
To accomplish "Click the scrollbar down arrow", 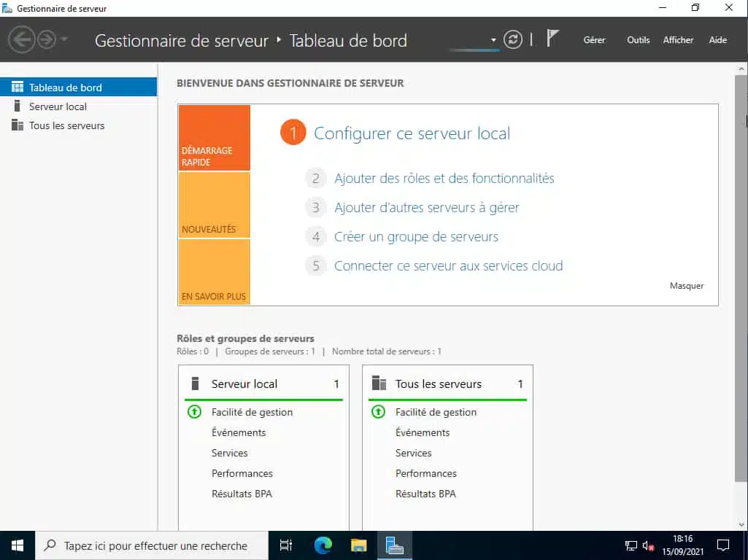I will (741, 524).
